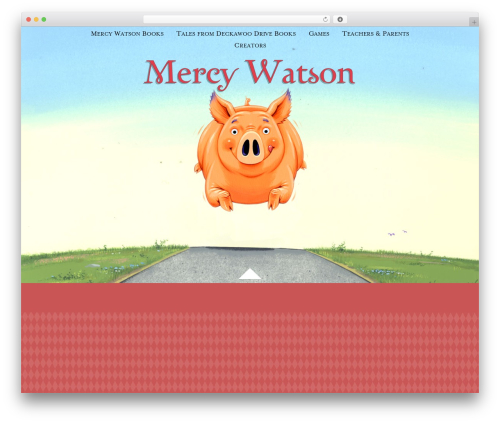Click the white up-arrow triangle on the road
The height and width of the screenshot is (423, 500).
(x=250, y=274)
